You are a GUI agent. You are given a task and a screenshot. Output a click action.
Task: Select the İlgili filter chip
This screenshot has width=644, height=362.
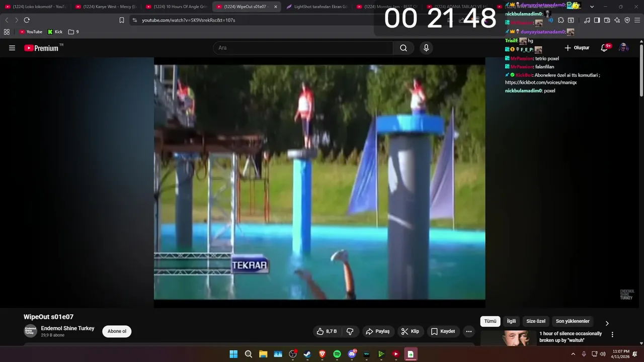pos(511,321)
